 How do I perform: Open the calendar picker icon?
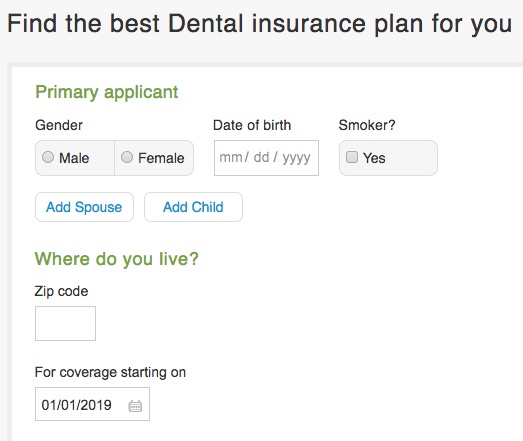point(135,406)
